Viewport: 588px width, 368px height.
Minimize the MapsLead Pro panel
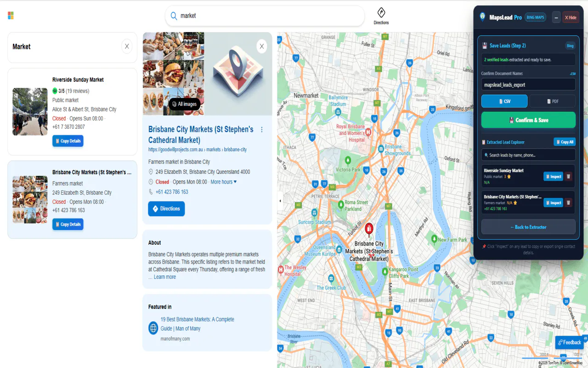click(x=556, y=17)
